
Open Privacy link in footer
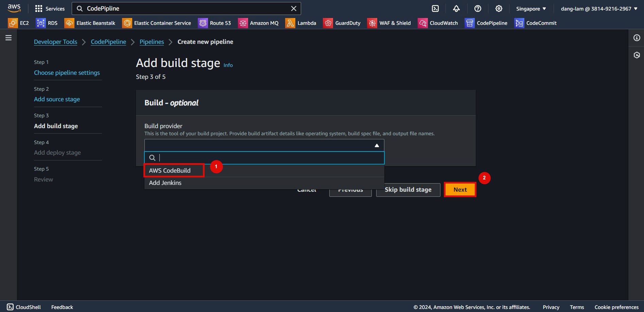coord(551,307)
